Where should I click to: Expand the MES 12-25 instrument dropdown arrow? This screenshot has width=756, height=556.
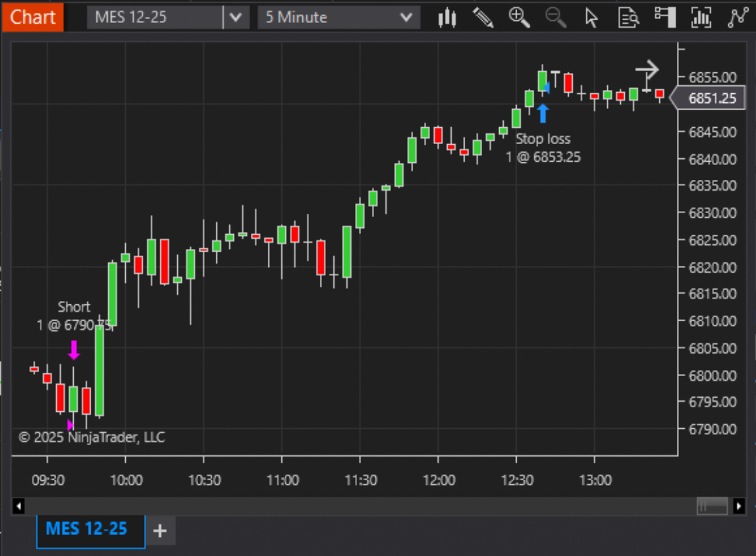(236, 18)
